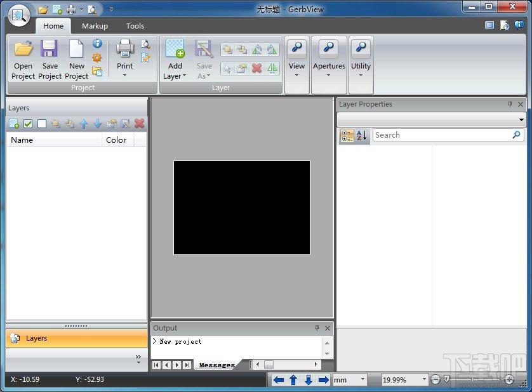The image size is (532, 392).
Task: Move layer down with the blue down arrow
Action: (x=98, y=124)
